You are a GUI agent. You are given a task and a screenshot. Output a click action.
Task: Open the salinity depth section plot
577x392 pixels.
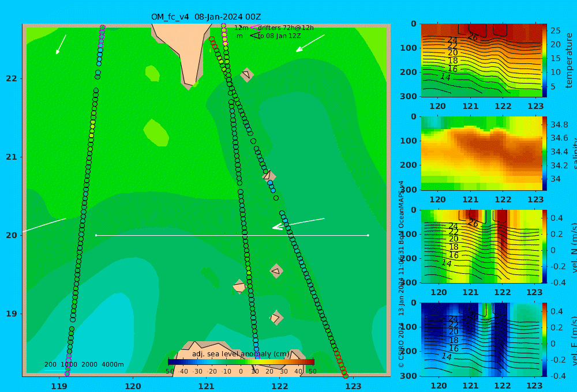point(481,153)
